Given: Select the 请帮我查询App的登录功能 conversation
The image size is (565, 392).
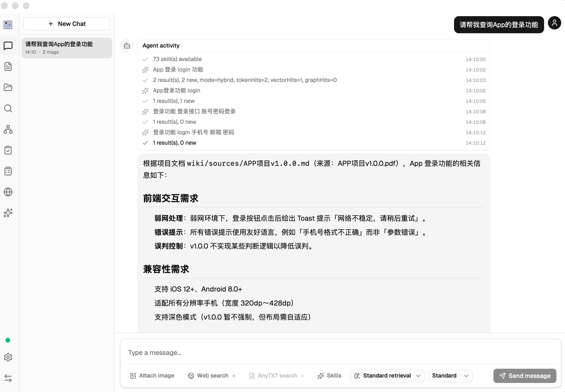Looking at the screenshot, I should 67,48.
